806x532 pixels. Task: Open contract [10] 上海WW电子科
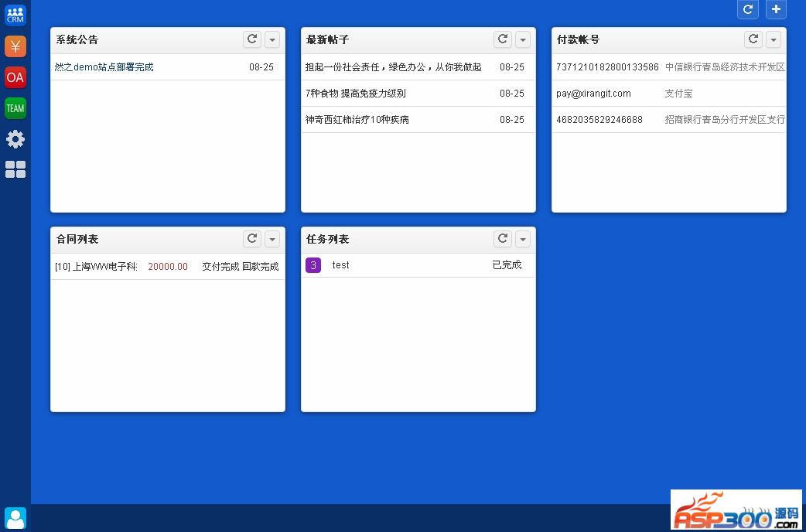(x=96, y=266)
